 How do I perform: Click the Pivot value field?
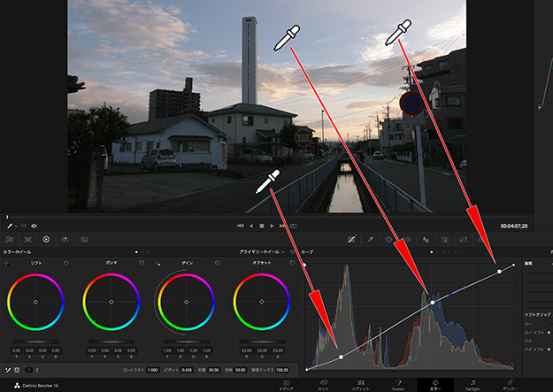[187, 369]
